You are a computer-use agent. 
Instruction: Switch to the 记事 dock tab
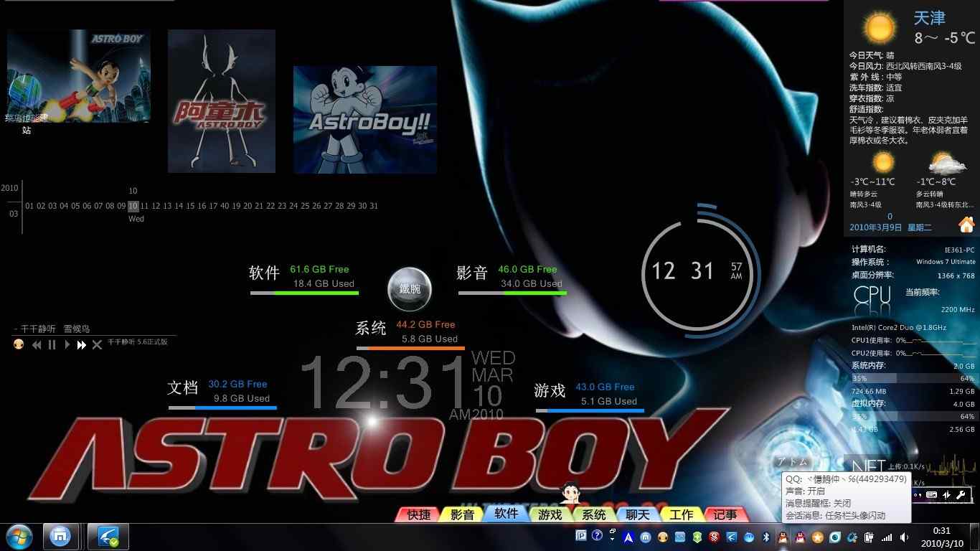(x=725, y=514)
